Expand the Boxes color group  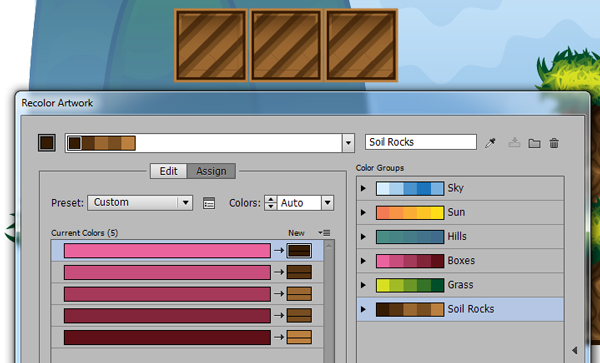coord(363,261)
